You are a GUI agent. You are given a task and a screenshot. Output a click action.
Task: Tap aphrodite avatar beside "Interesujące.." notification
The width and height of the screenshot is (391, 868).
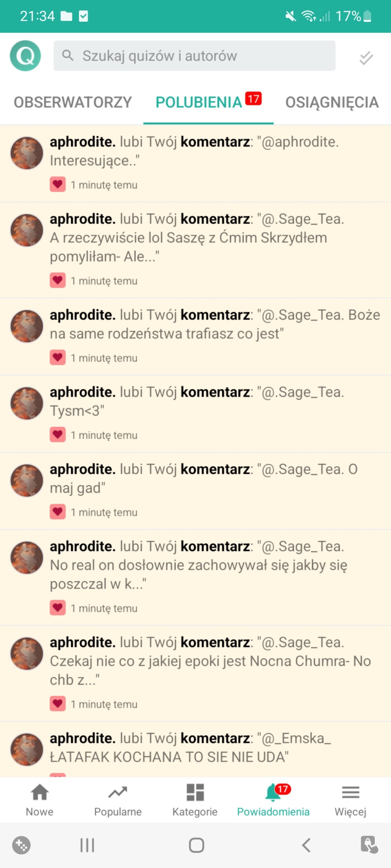point(27,153)
